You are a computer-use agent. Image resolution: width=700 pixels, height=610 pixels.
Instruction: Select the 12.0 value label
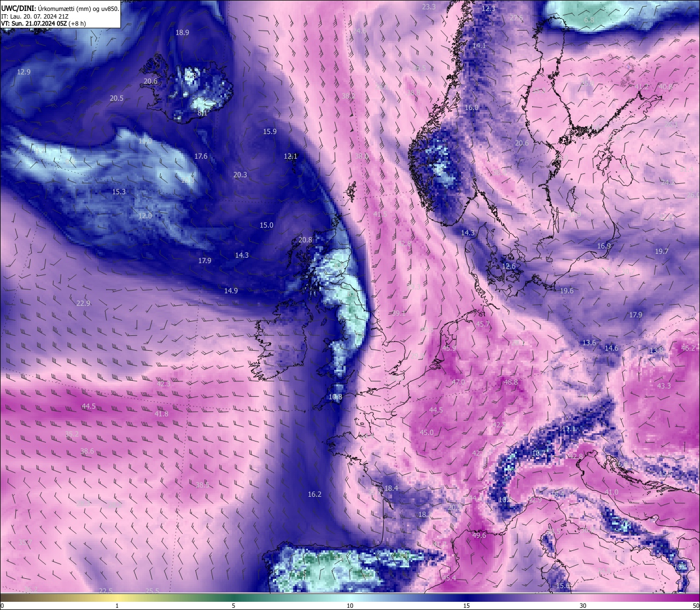145,216
